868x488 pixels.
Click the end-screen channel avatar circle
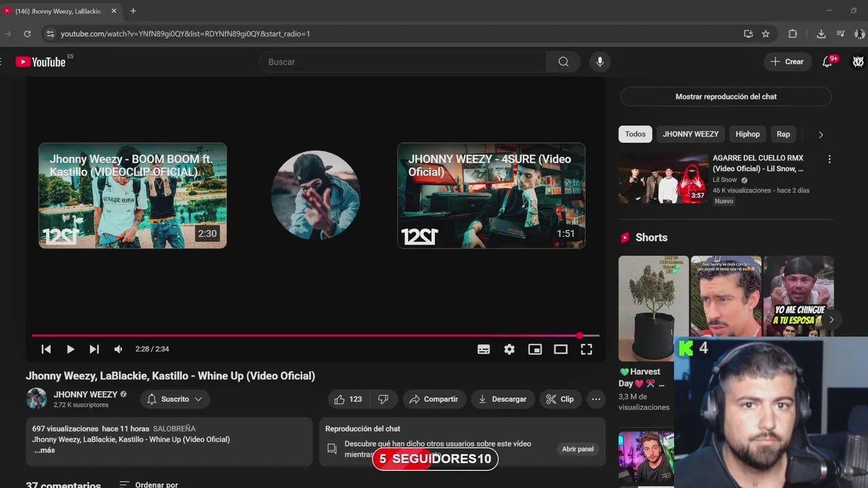315,195
